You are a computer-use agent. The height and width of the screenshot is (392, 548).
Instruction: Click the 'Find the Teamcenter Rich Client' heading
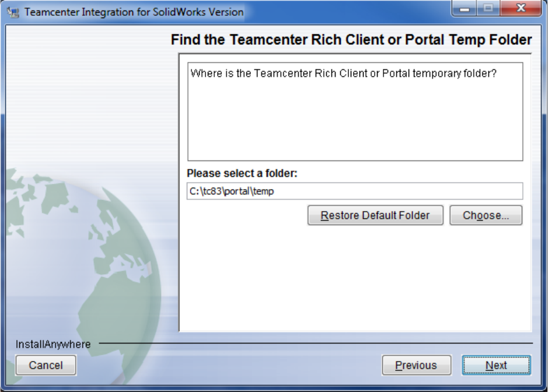coord(351,40)
